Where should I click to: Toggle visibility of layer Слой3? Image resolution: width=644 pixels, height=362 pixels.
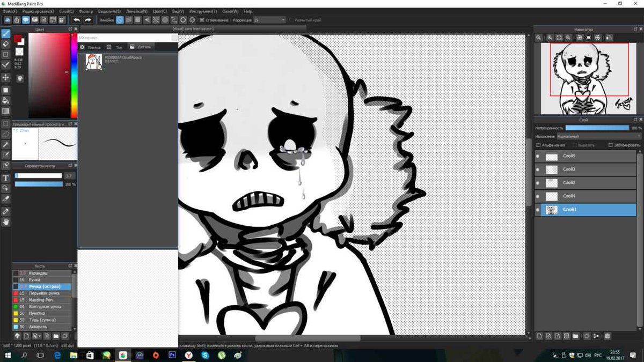(x=538, y=169)
